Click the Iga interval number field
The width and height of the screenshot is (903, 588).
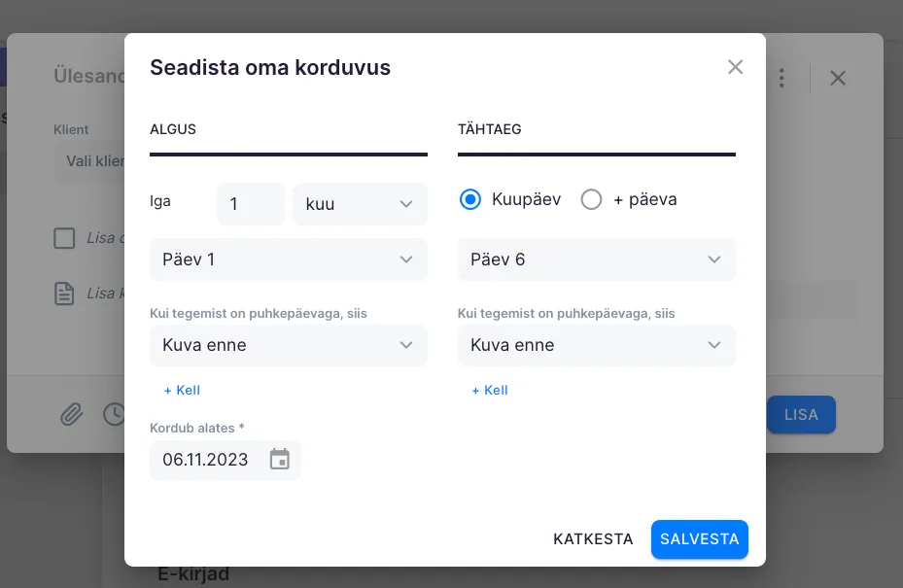(x=250, y=204)
